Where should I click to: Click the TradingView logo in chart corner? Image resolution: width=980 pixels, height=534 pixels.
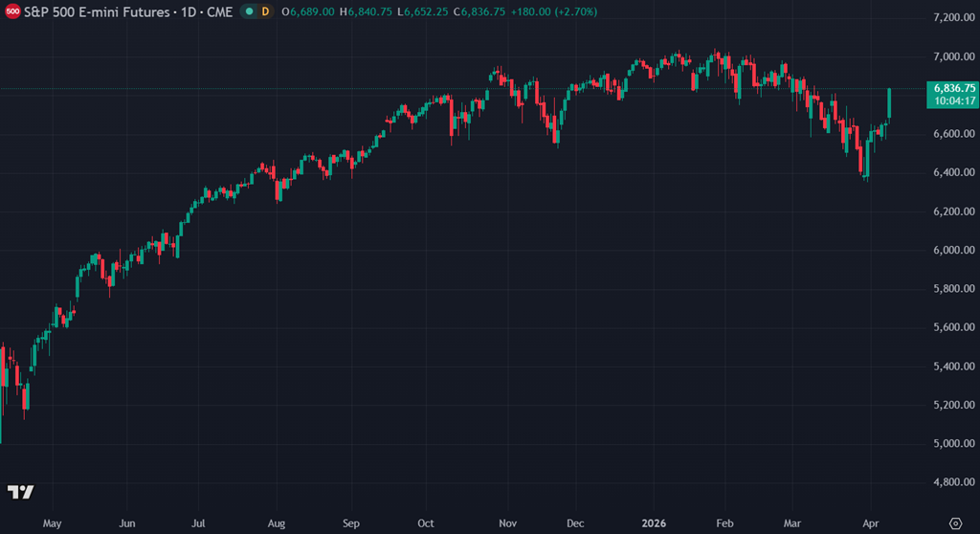(x=21, y=492)
